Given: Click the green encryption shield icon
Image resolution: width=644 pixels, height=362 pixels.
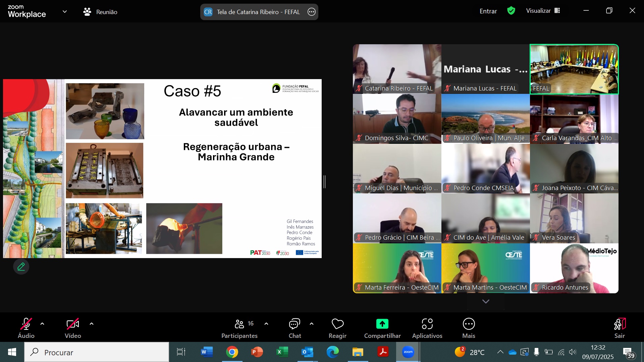Looking at the screenshot, I should tap(511, 11).
